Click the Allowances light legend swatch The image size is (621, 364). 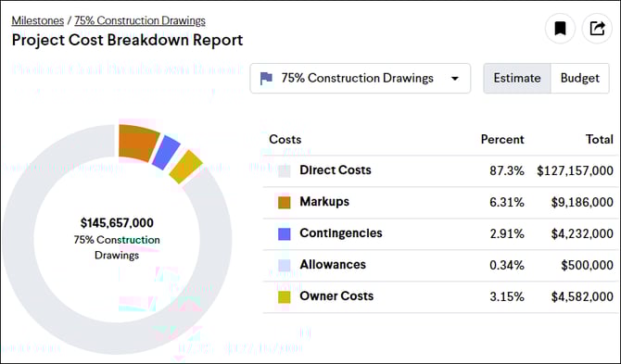(284, 266)
